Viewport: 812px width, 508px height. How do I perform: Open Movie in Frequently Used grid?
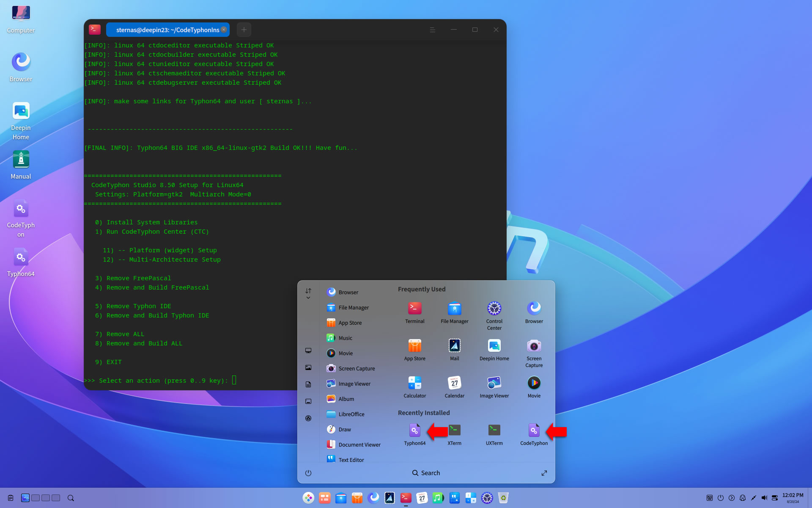click(534, 387)
